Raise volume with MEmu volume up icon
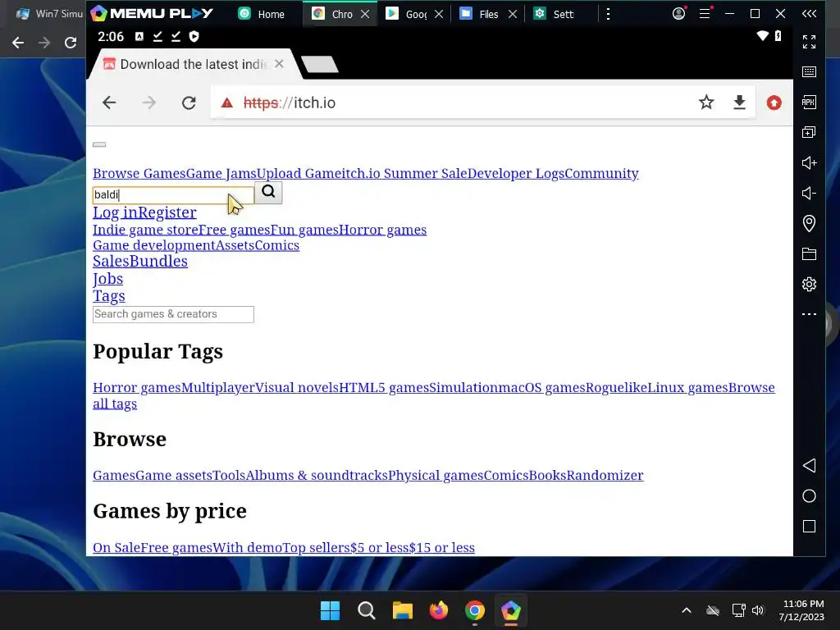The height and width of the screenshot is (630, 840). pos(809,163)
